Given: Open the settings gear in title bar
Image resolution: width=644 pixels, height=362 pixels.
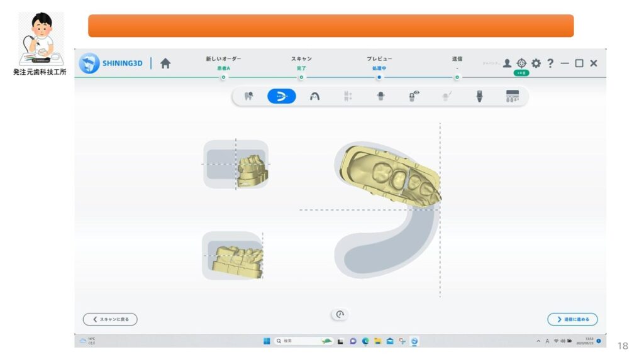Looking at the screenshot, I should pos(536,63).
